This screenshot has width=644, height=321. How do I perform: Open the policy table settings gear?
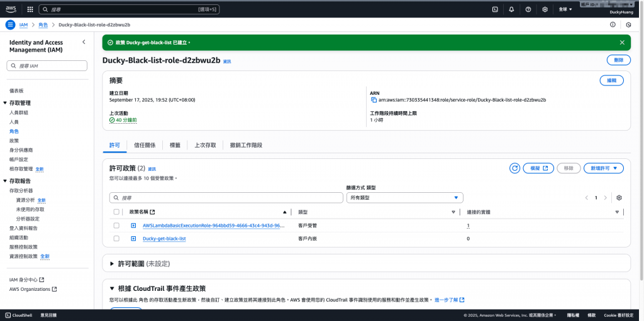(619, 197)
